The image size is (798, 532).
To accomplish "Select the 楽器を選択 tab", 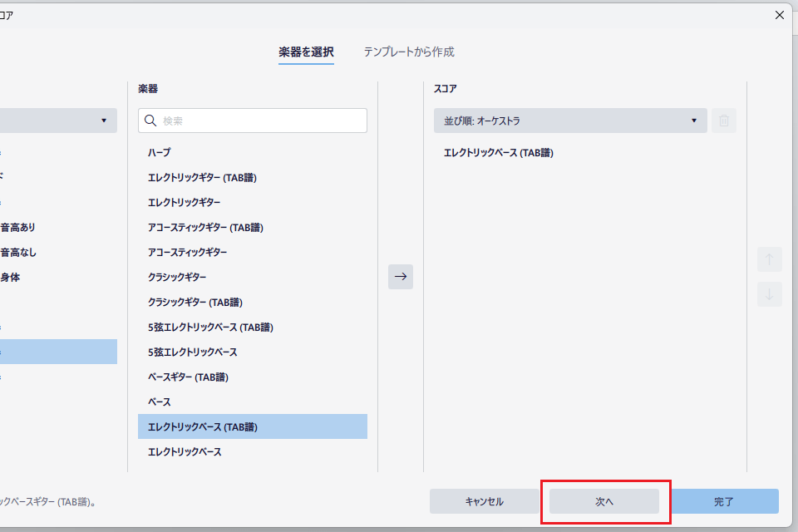I will tap(306, 52).
